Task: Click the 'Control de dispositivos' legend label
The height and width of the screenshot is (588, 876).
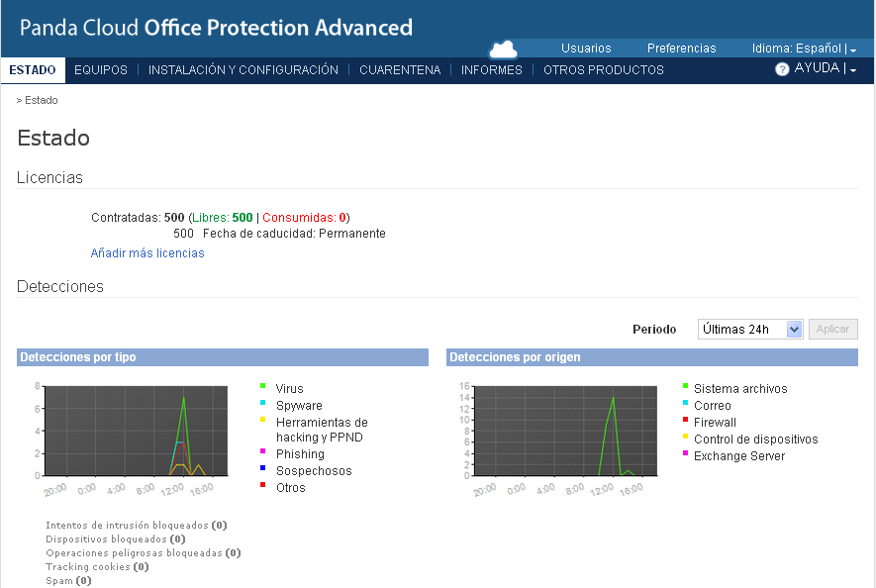Action: [756, 439]
